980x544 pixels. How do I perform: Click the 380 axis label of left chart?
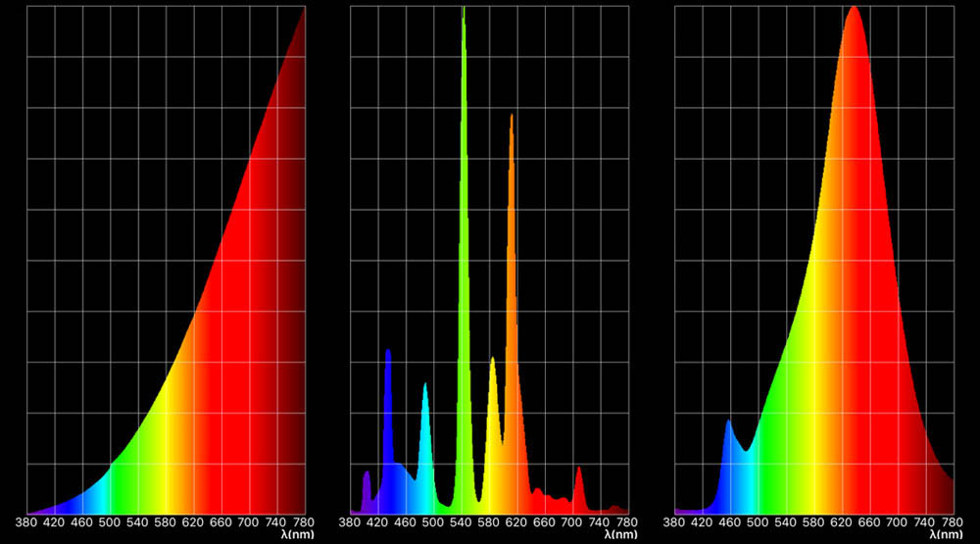click(x=26, y=522)
